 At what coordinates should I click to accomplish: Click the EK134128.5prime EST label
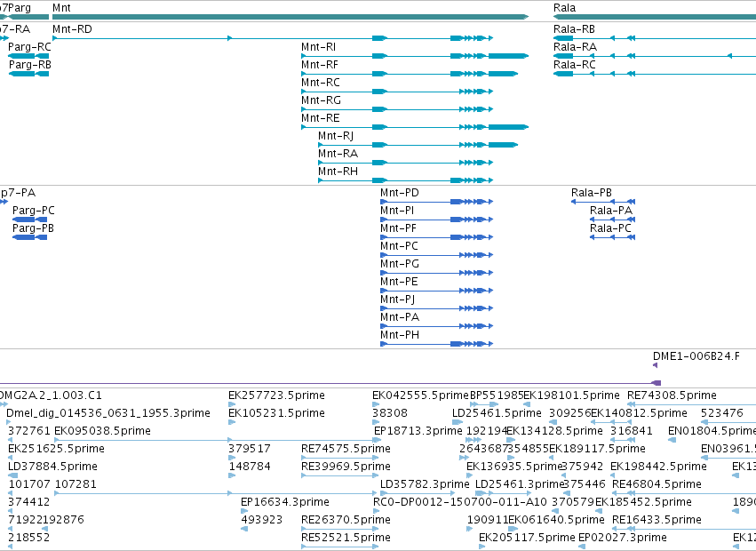click(555, 431)
